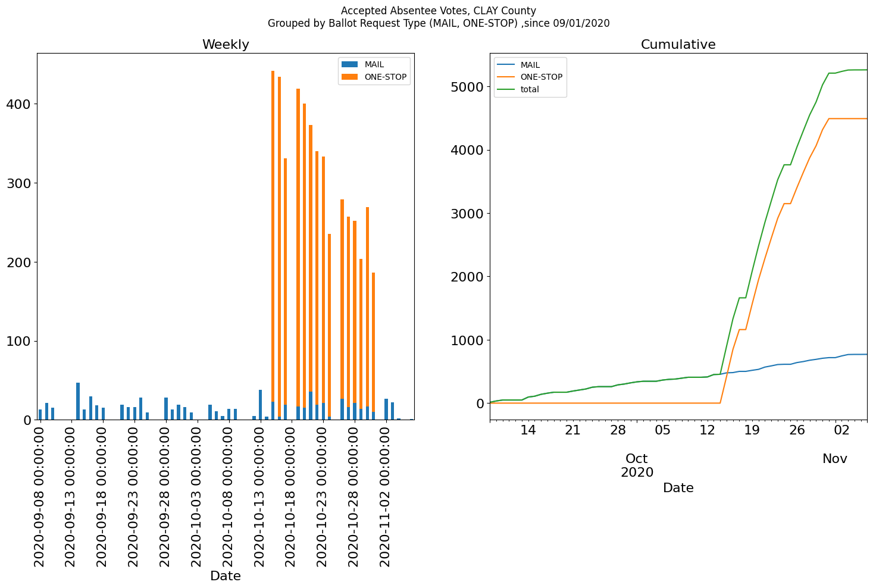This screenshot has width=873, height=588.
Task: Click Weekly y-axis tick label 300
Action: click(21, 183)
